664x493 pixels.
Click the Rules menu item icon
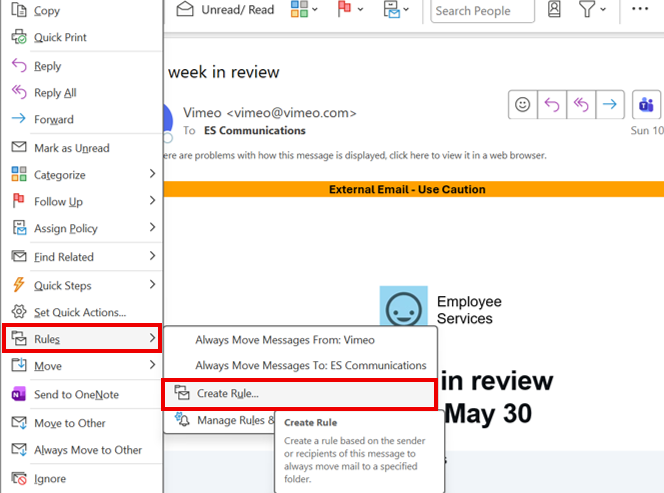pos(19,338)
